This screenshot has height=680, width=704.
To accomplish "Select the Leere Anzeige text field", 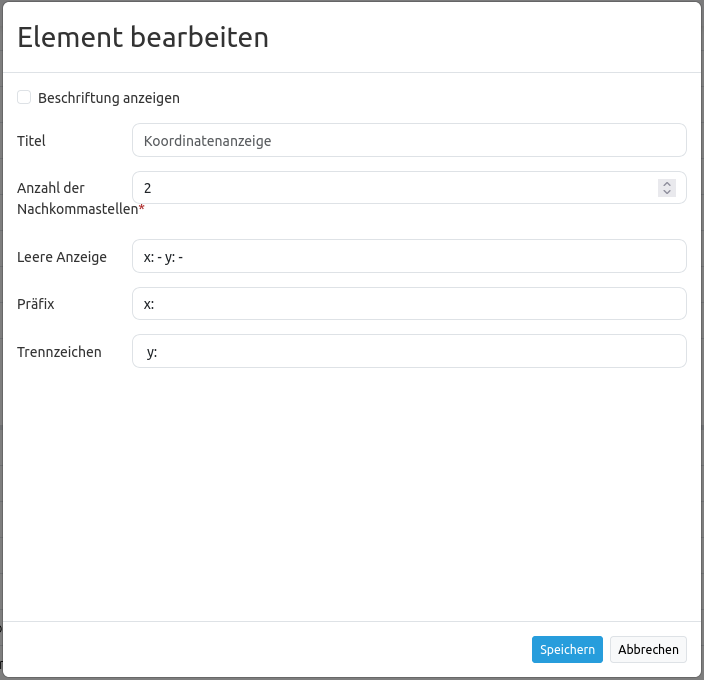I will pos(408,256).
